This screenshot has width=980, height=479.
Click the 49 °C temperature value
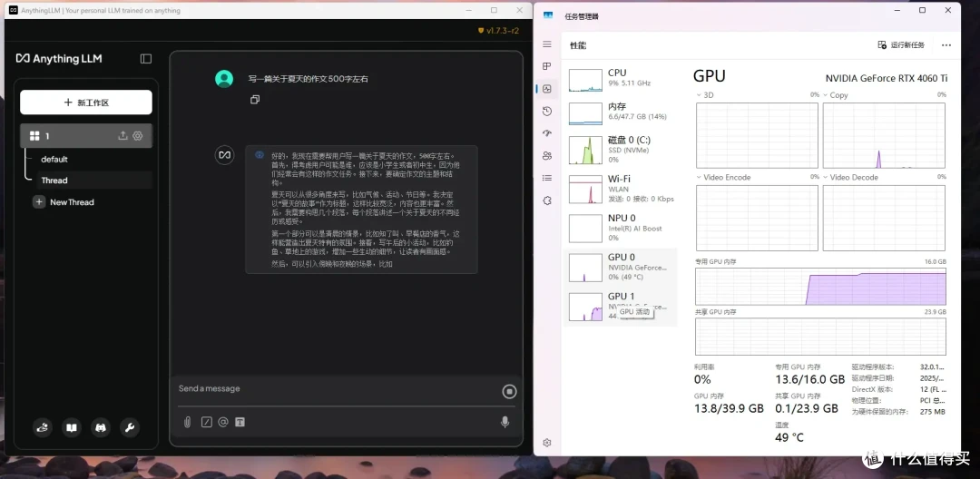pyautogui.click(x=789, y=437)
